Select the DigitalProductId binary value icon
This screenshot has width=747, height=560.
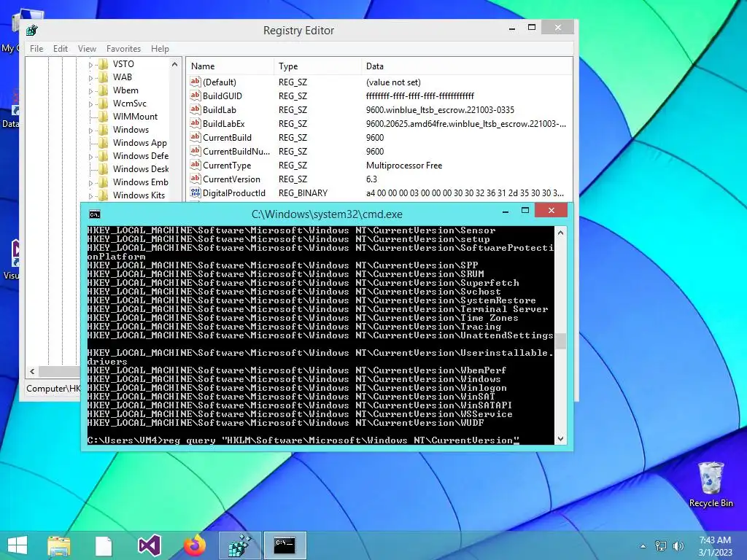coord(196,192)
